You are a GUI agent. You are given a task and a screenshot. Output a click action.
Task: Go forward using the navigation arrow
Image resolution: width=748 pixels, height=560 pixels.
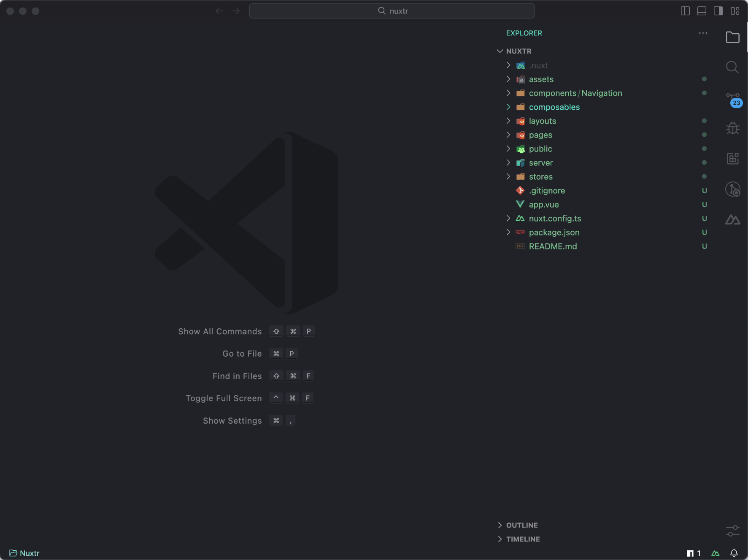click(x=236, y=11)
